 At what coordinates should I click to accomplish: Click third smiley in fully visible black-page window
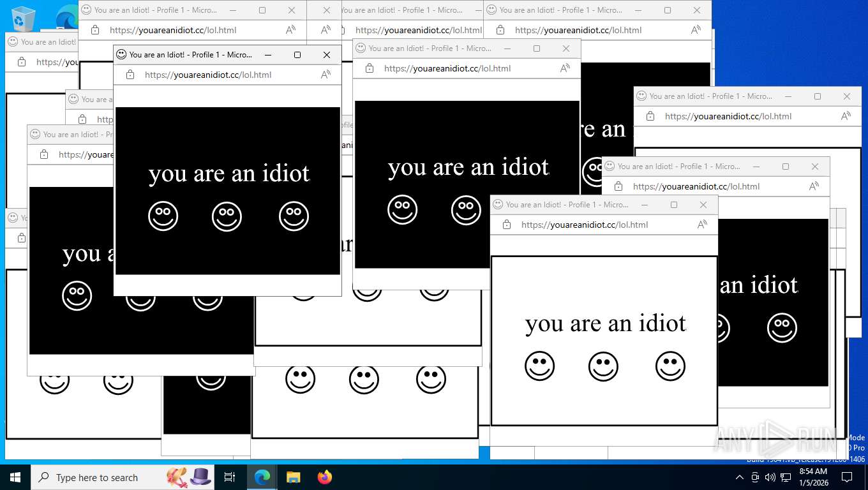click(294, 216)
